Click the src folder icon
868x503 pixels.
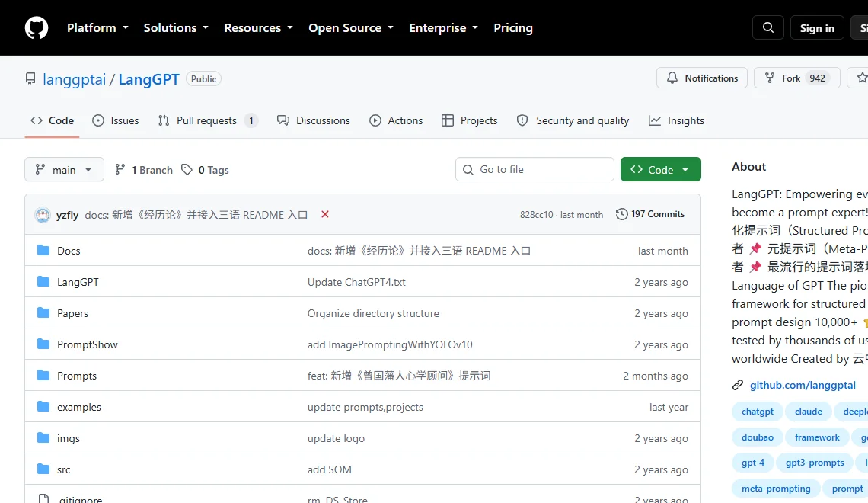tap(43, 469)
